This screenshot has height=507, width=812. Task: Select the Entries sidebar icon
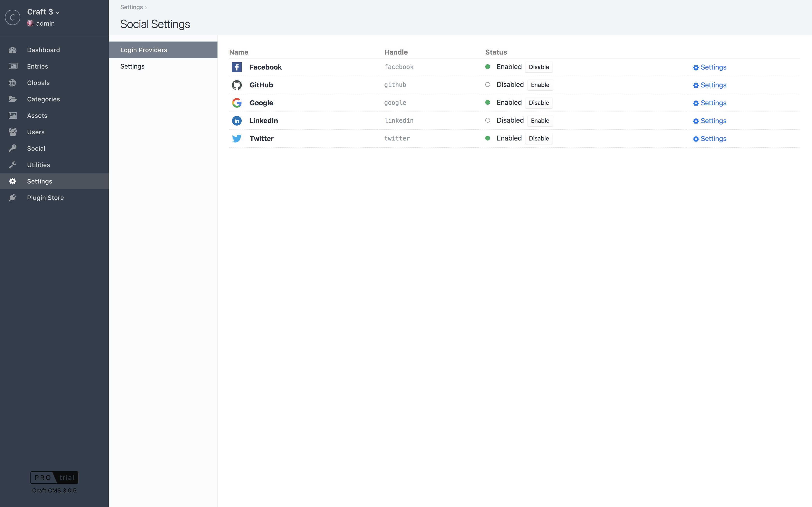tap(13, 66)
